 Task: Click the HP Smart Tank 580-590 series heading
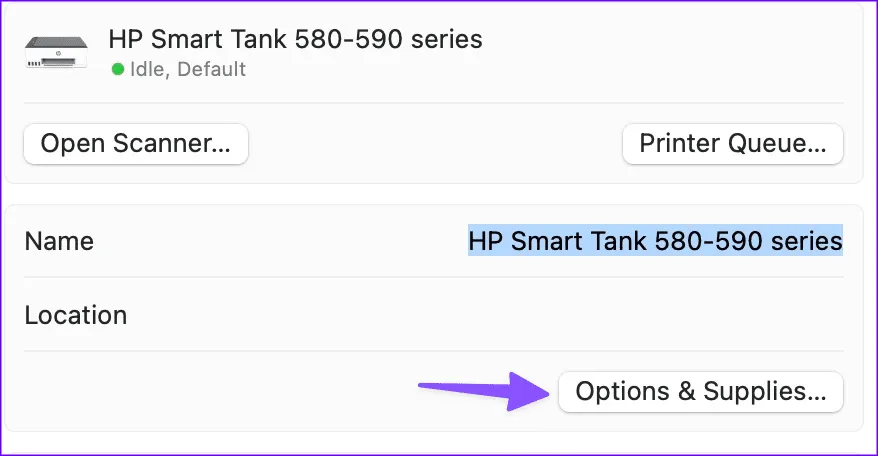coord(295,39)
